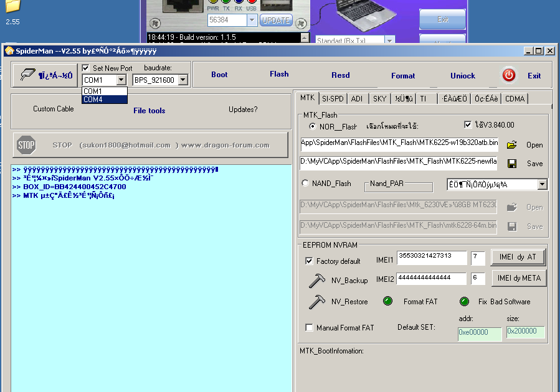Screen dimensions: 560x392
Task: Select the NOR_Flash radio button
Action: (x=313, y=126)
